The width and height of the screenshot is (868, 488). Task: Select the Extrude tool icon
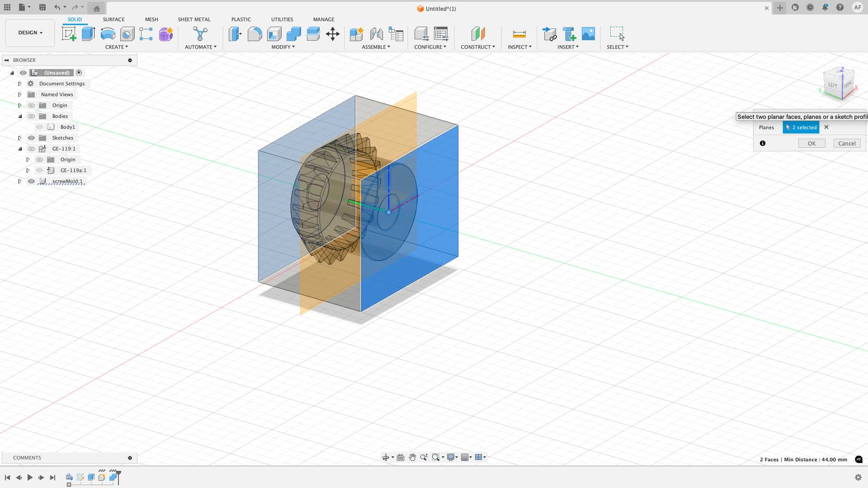click(88, 34)
